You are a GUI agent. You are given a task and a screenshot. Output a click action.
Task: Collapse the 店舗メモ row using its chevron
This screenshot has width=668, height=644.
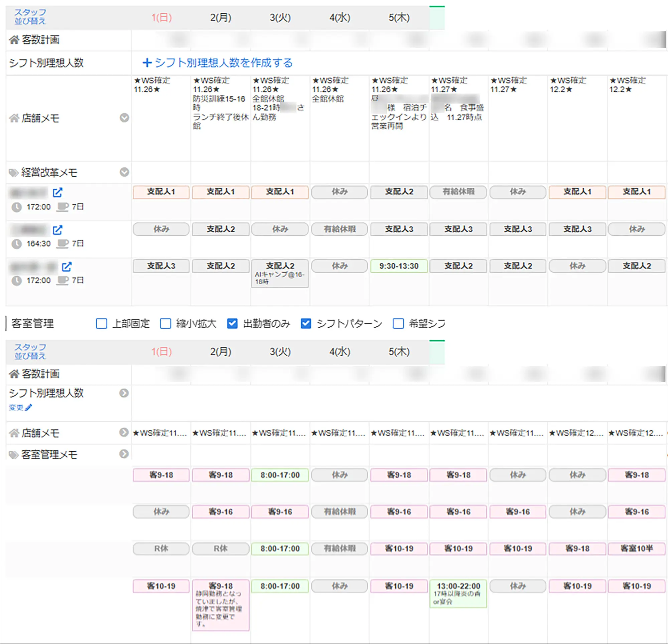click(124, 118)
